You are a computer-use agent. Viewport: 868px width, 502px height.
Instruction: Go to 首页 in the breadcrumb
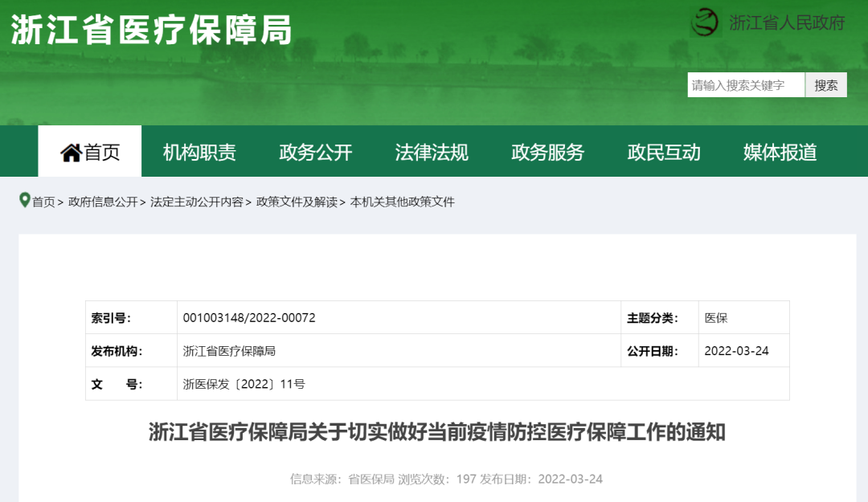(43, 202)
